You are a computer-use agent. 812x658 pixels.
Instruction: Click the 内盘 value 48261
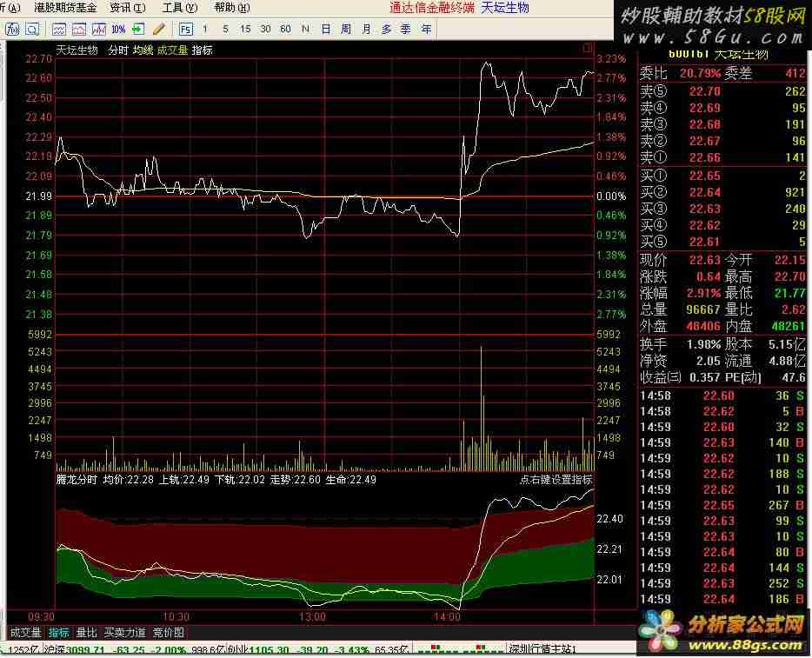789,326
